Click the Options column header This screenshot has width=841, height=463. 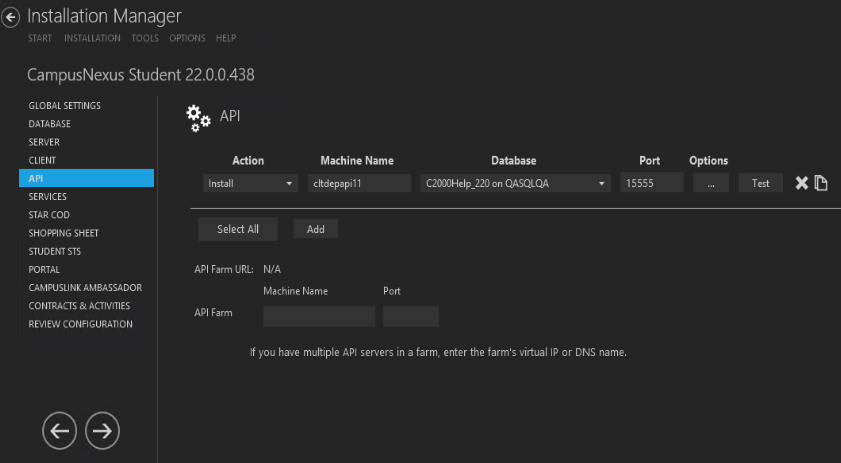click(x=709, y=160)
